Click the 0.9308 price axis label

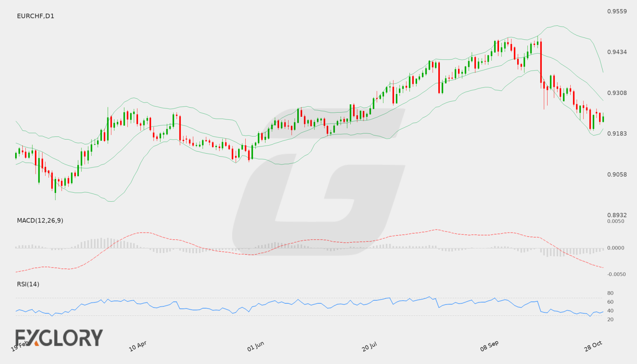[617, 93]
